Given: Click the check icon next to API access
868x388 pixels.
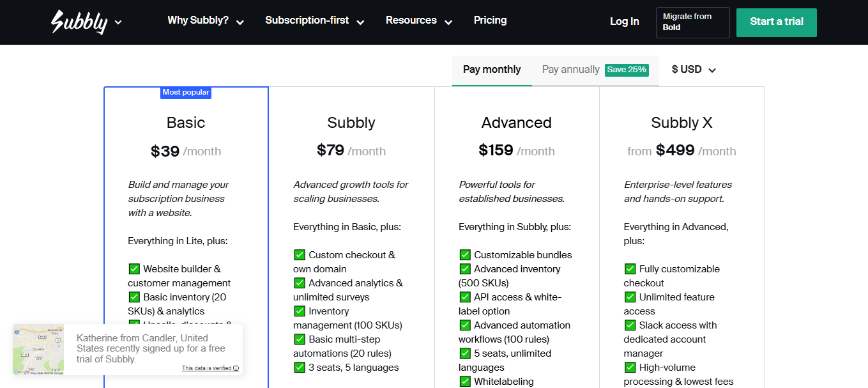Looking at the screenshot, I should click(x=465, y=297).
